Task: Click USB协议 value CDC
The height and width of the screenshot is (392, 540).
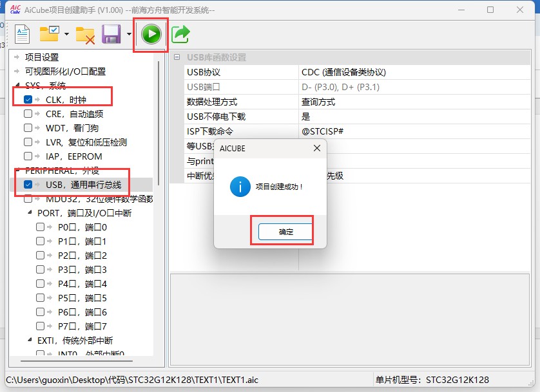Action: [414, 72]
